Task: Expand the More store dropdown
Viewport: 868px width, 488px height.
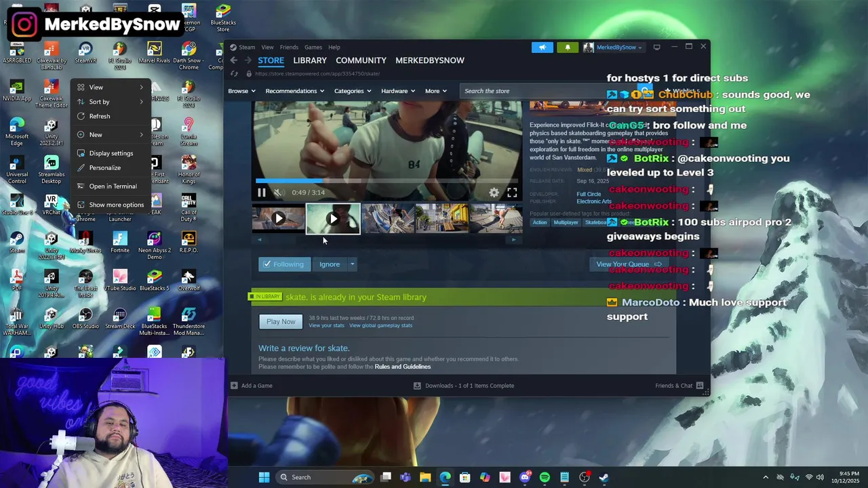Action: click(x=436, y=91)
